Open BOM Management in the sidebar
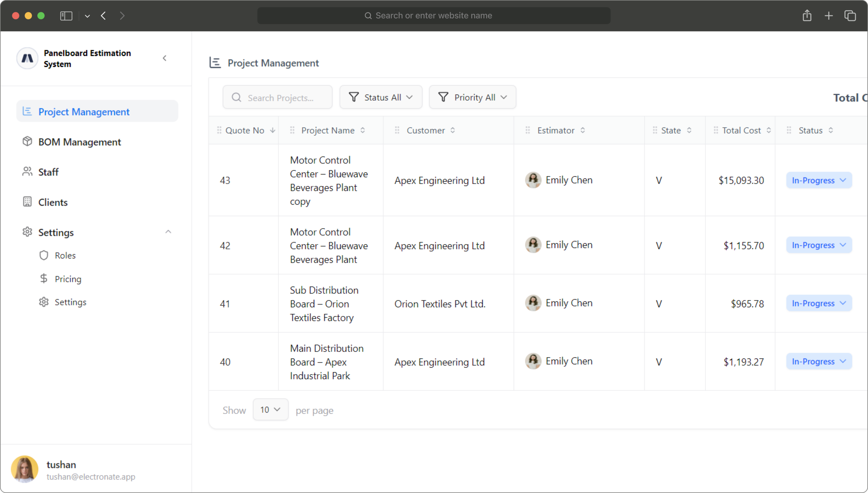 (79, 142)
